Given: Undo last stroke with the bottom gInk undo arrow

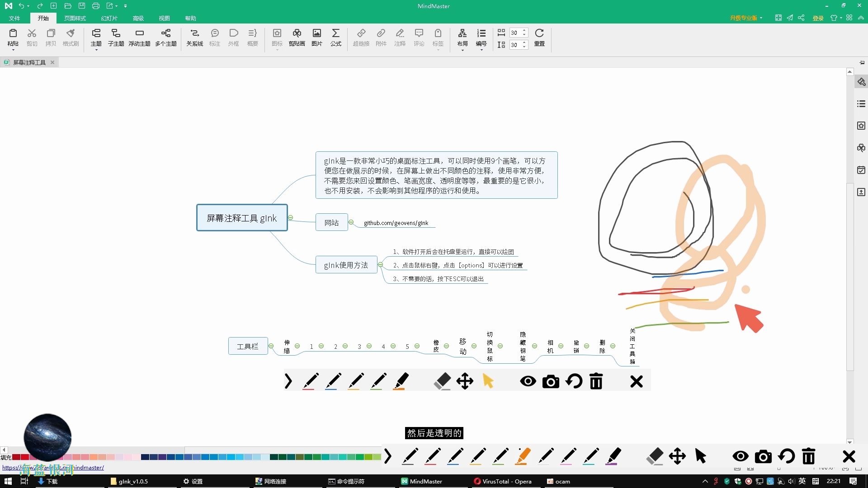Looking at the screenshot, I should click(x=786, y=456).
